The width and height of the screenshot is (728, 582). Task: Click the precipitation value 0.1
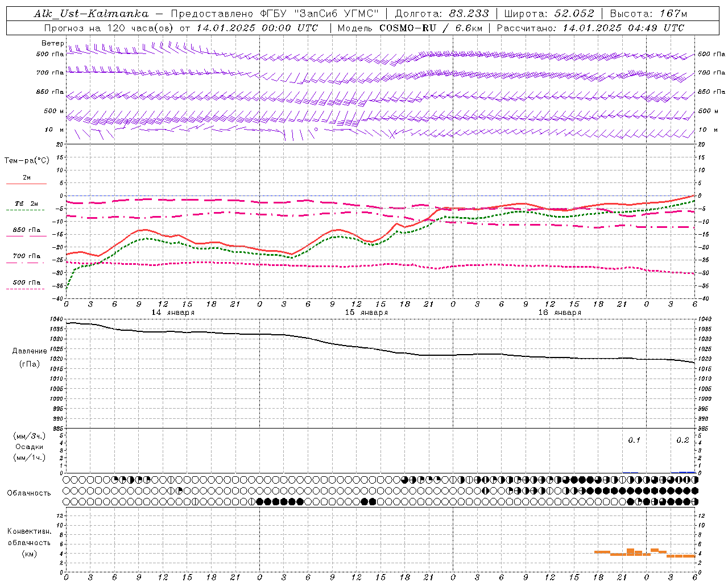(634, 440)
